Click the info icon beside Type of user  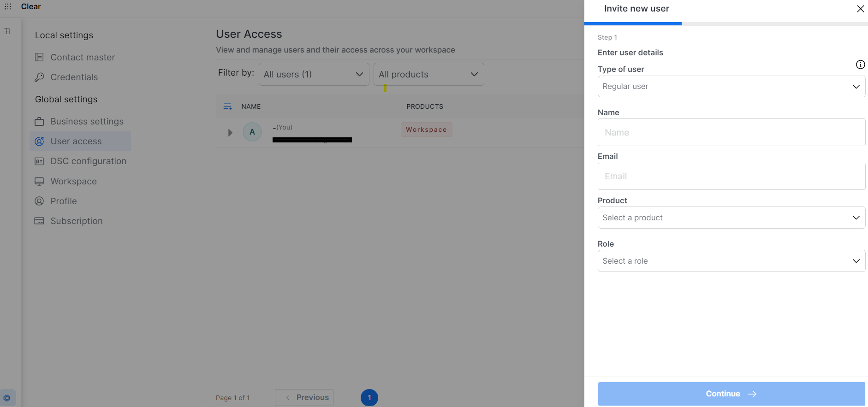pos(860,65)
